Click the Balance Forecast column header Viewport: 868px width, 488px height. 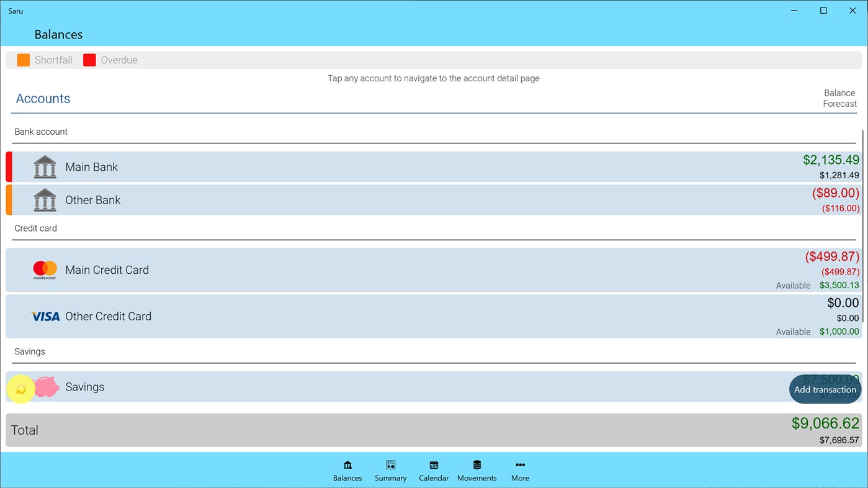click(x=839, y=98)
